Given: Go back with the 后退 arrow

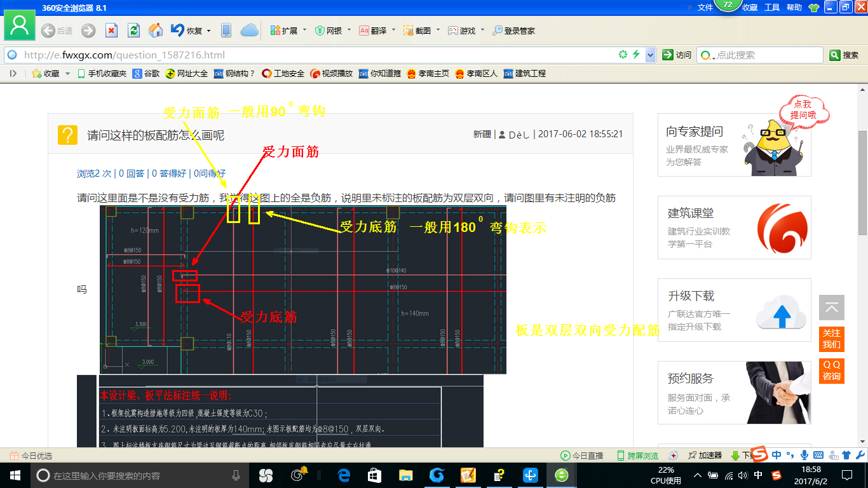Looking at the screenshot, I should point(57,30).
